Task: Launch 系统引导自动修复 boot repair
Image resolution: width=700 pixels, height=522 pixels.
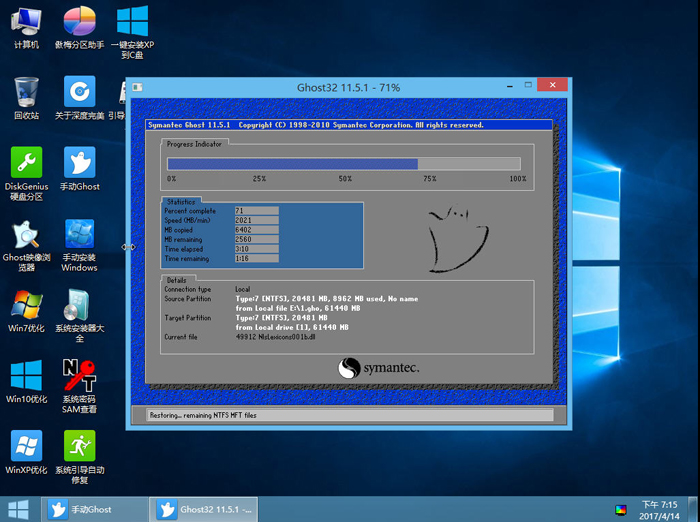Action: click(79, 447)
